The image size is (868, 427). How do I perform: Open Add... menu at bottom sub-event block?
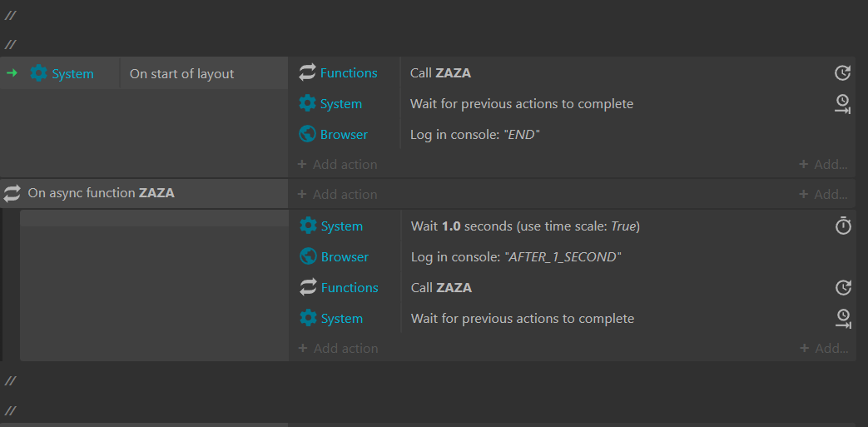(824, 349)
